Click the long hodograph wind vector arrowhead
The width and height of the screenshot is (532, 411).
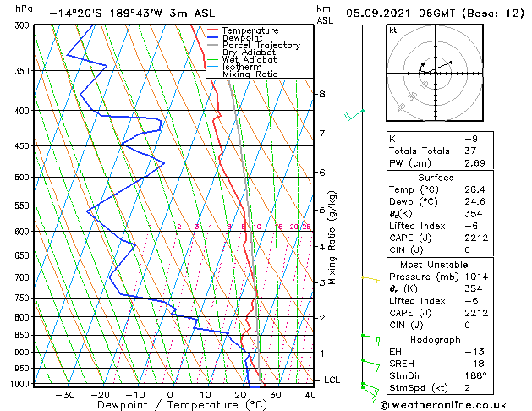point(451,63)
